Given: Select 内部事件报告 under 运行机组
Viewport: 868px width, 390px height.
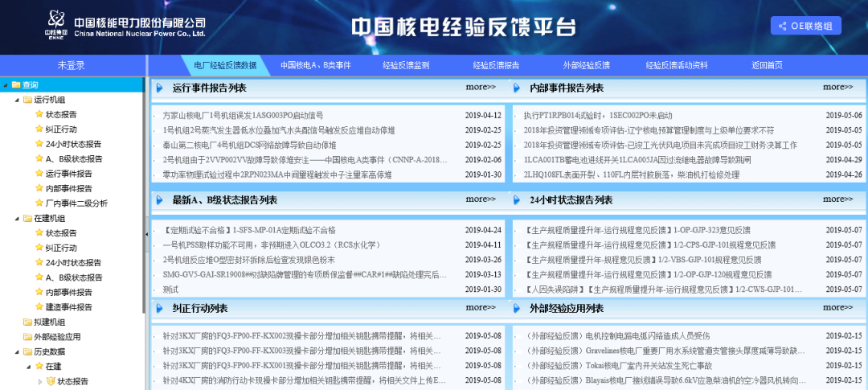Looking at the screenshot, I should [69, 188].
